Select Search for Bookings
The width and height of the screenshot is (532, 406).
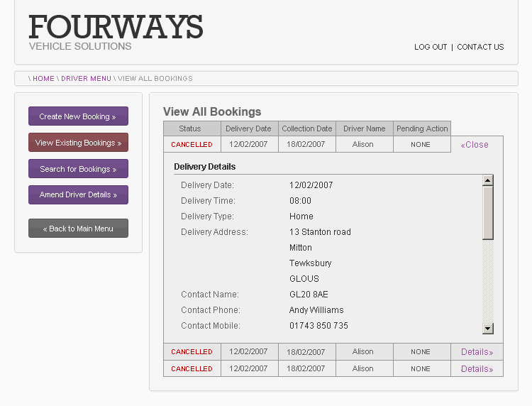[x=78, y=169]
